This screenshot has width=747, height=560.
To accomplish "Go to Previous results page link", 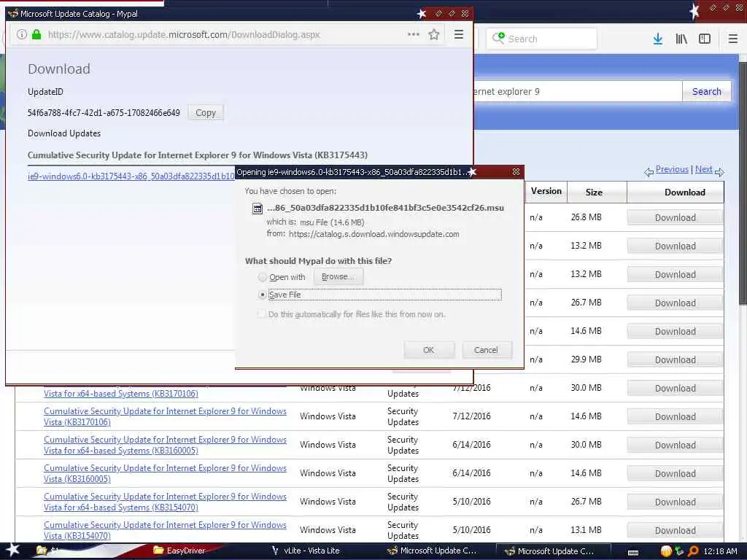I will (672, 169).
